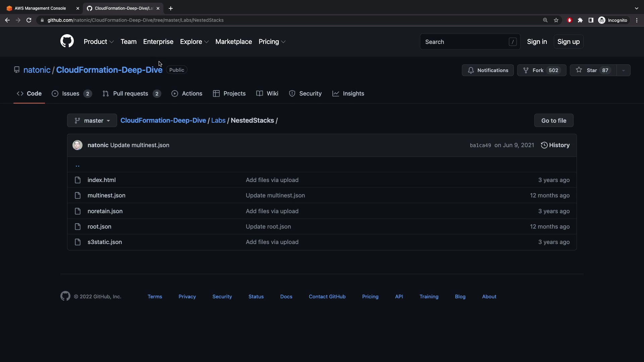Expand the Product menu in the header
644x362 pixels.
point(99,42)
